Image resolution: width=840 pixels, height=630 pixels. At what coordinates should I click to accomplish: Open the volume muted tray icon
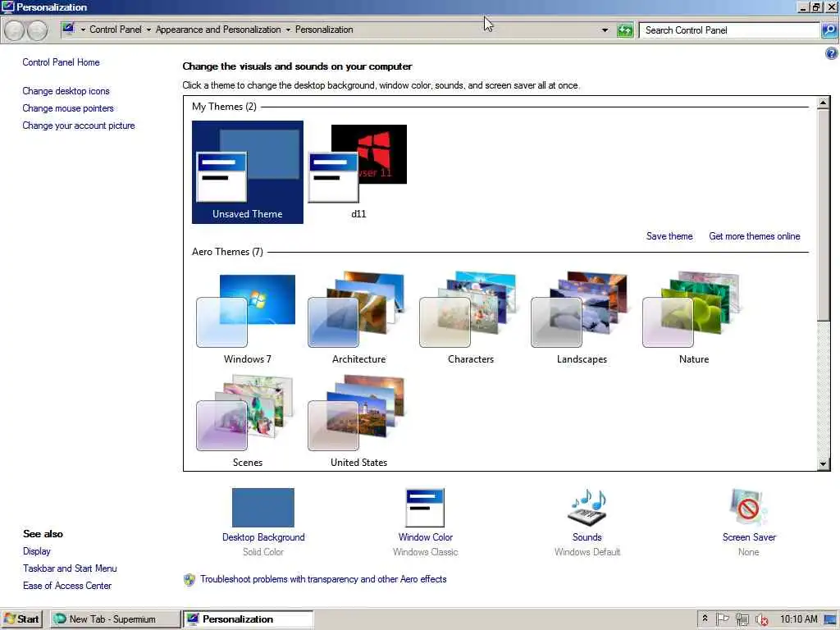click(761, 619)
